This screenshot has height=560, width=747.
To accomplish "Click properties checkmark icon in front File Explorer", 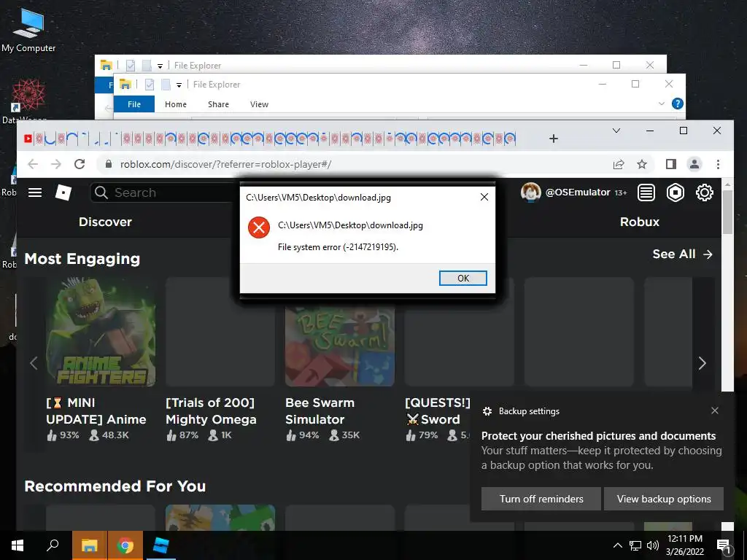I will 150,85.
